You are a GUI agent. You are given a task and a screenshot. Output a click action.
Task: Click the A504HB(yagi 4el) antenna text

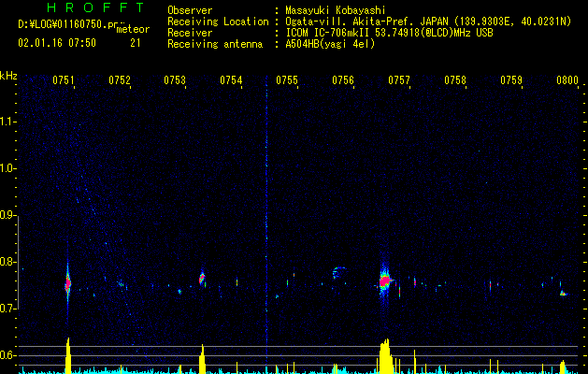point(330,44)
